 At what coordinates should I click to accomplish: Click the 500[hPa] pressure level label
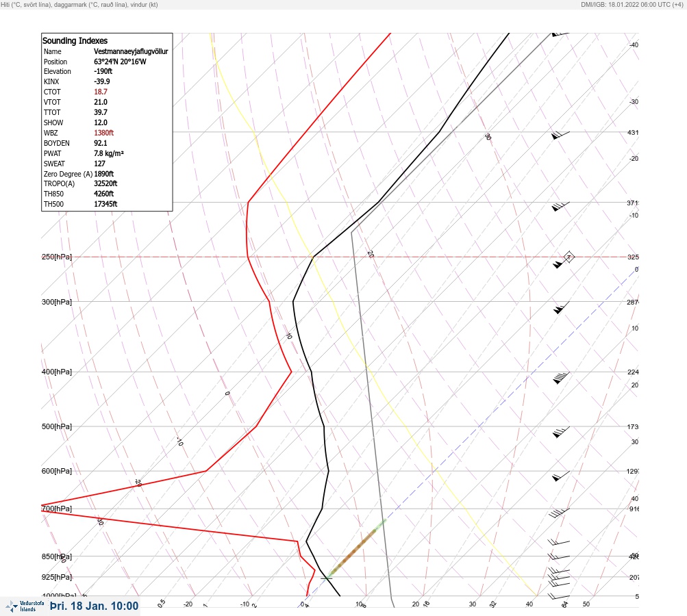click(x=57, y=426)
